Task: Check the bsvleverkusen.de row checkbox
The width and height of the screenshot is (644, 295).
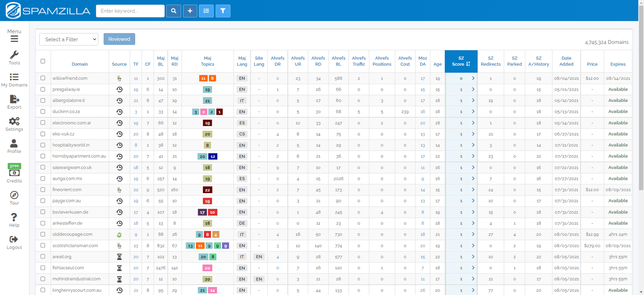Action: [x=43, y=212]
